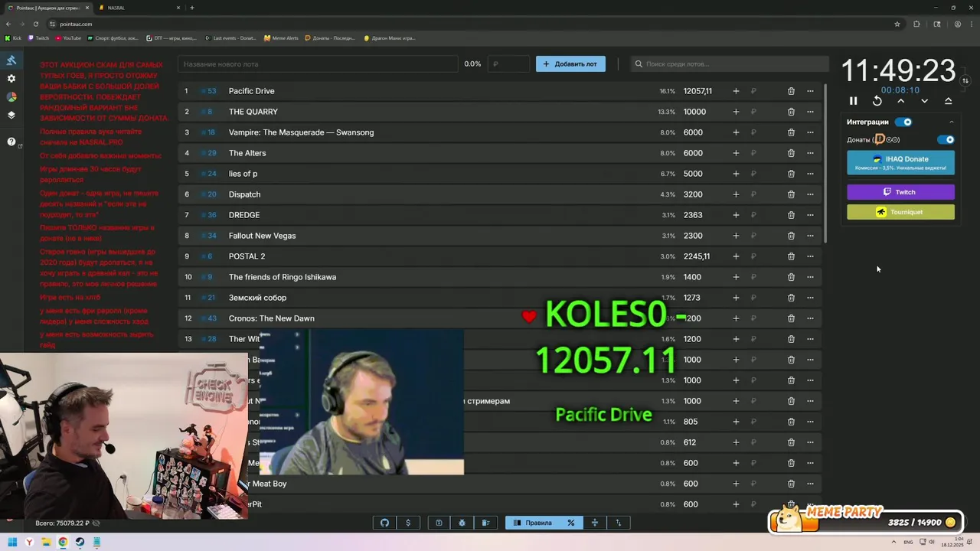980x551 pixels.
Task: Open settings gear in left sidebar
Action: coord(11,79)
